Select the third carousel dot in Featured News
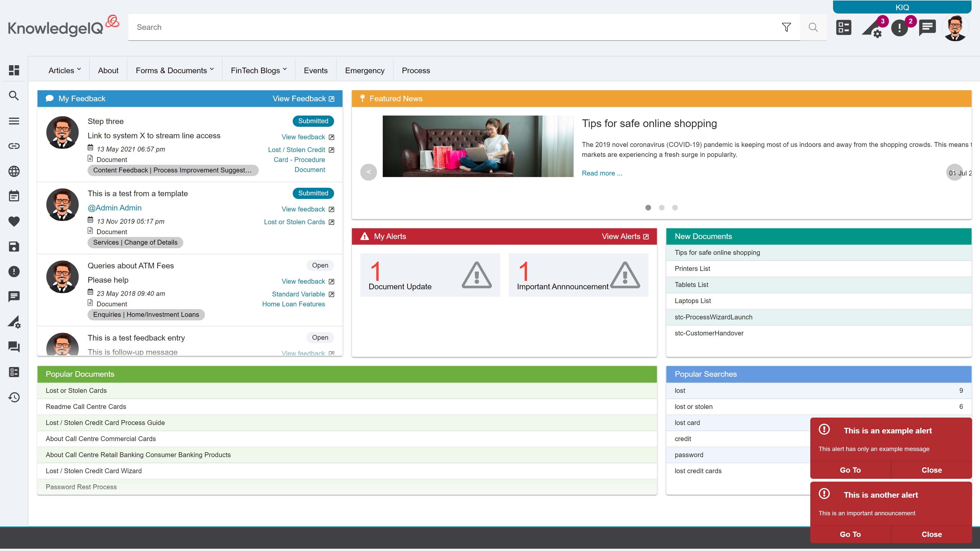Viewport: 980px width, 551px height. tap(675, 208)
